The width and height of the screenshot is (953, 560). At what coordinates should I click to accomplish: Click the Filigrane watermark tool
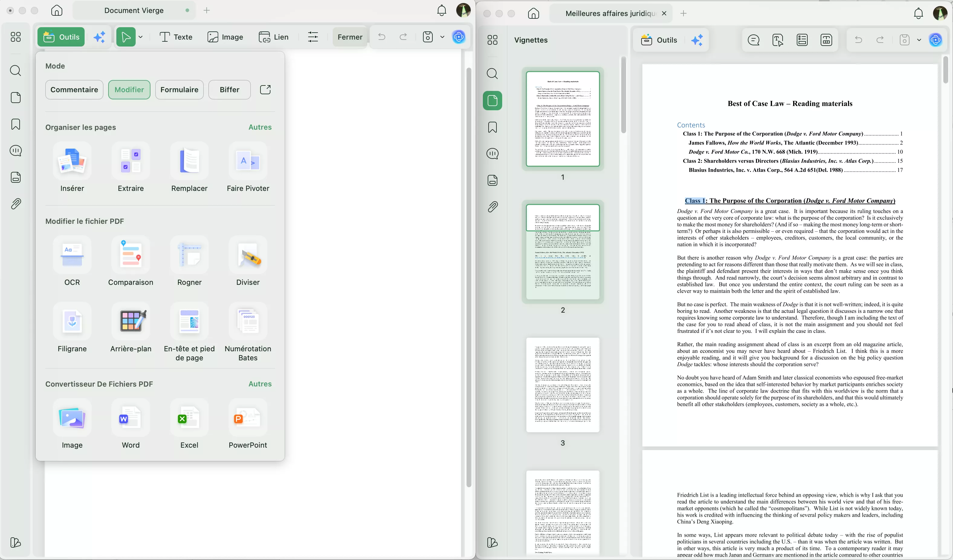click(72, 322)
